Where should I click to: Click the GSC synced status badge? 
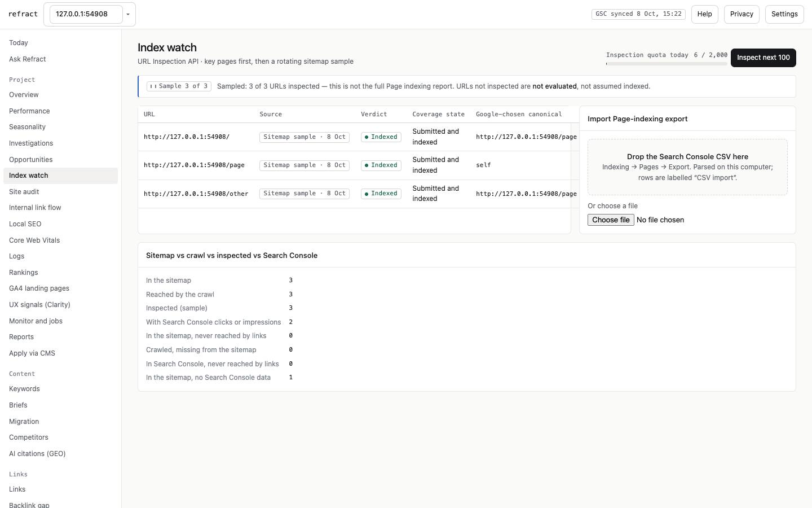click(638, 14)
